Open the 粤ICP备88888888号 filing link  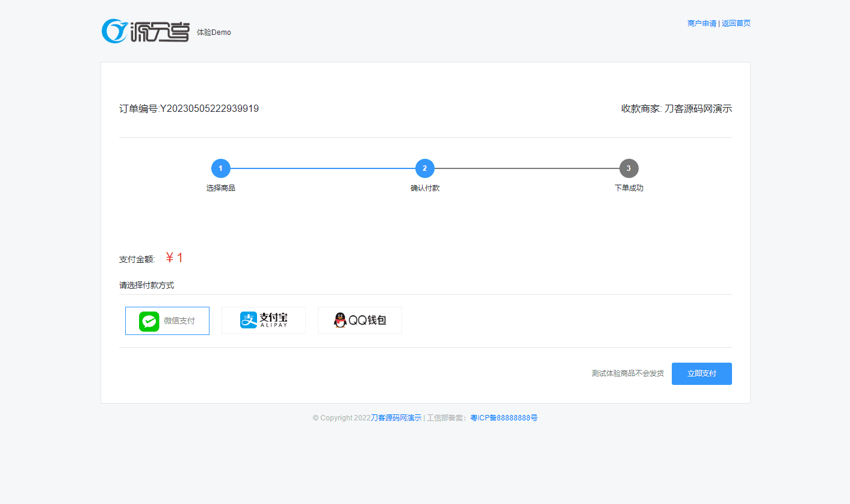coord(504,418)
